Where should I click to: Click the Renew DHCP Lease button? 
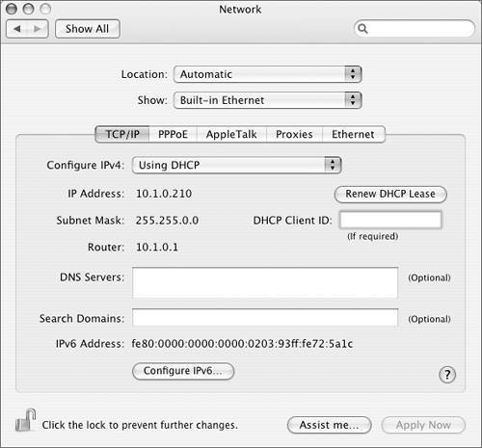tap(390, 194)
